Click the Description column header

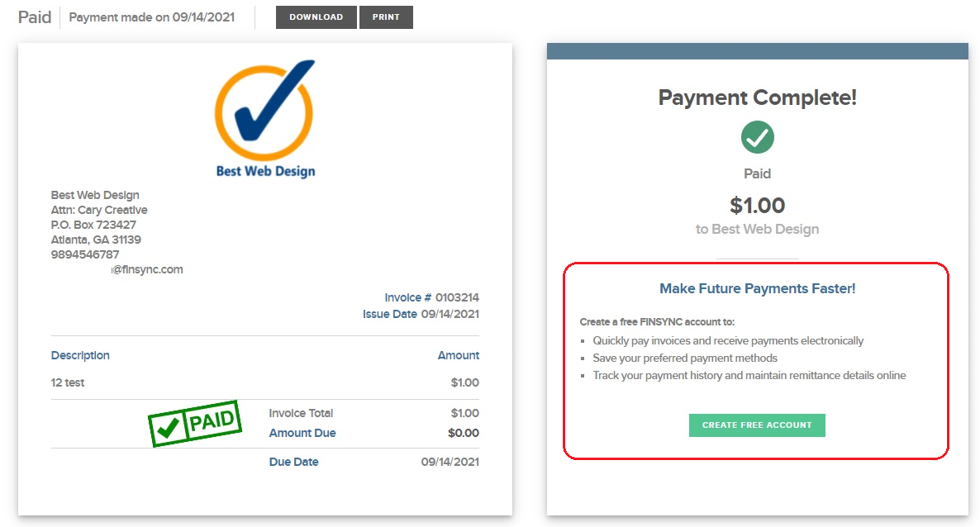pos(80,355)
